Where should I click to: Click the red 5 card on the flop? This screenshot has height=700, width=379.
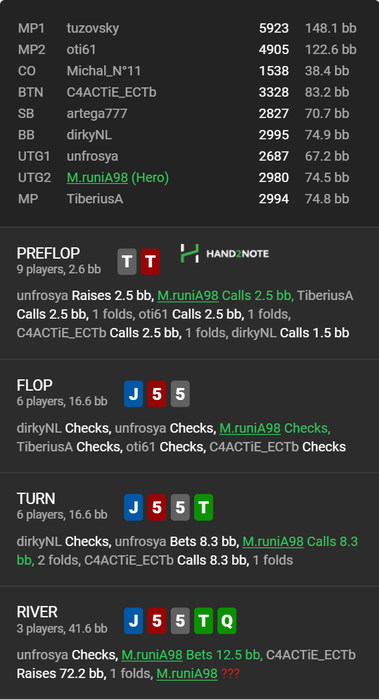coord(157,394)
